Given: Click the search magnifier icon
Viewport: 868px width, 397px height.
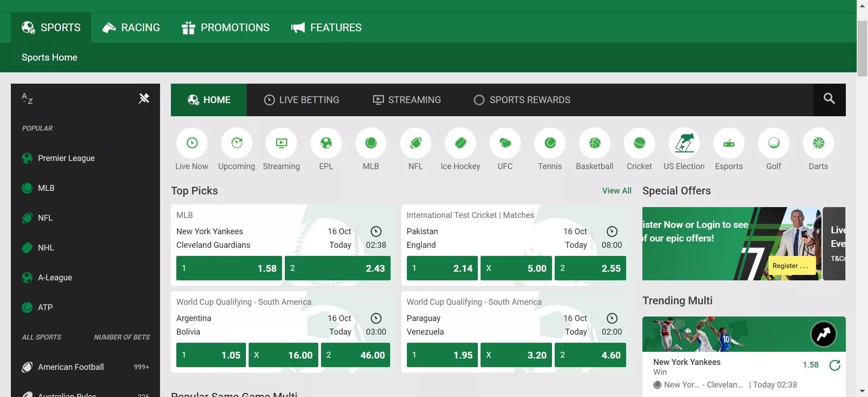Looking at the screenshot, I should coord(829,99).
